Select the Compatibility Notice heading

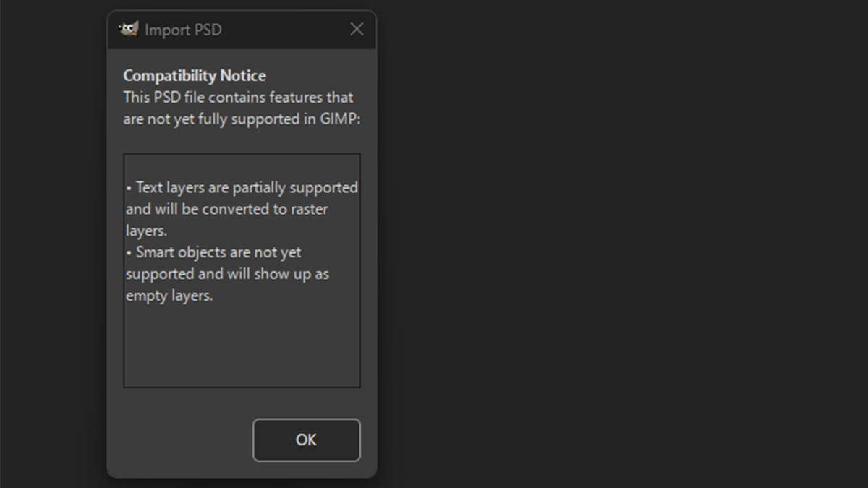tap(195, 75)
